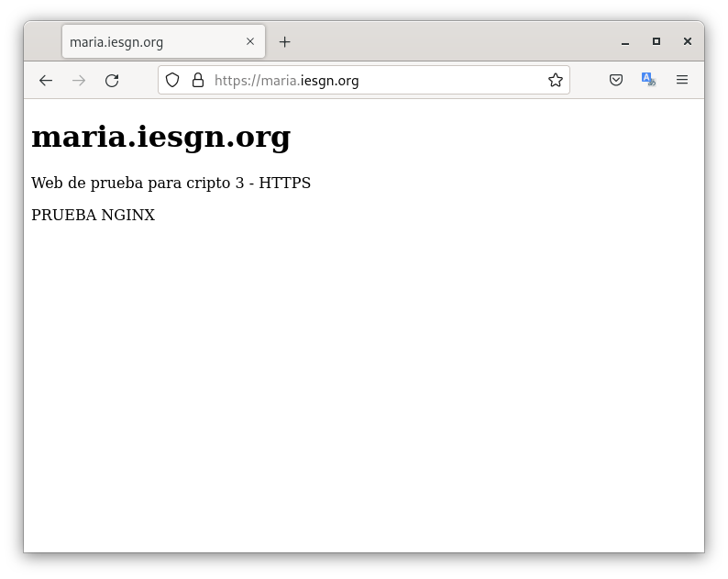Open the tracking protection shield panel

(x=172, y=81)
